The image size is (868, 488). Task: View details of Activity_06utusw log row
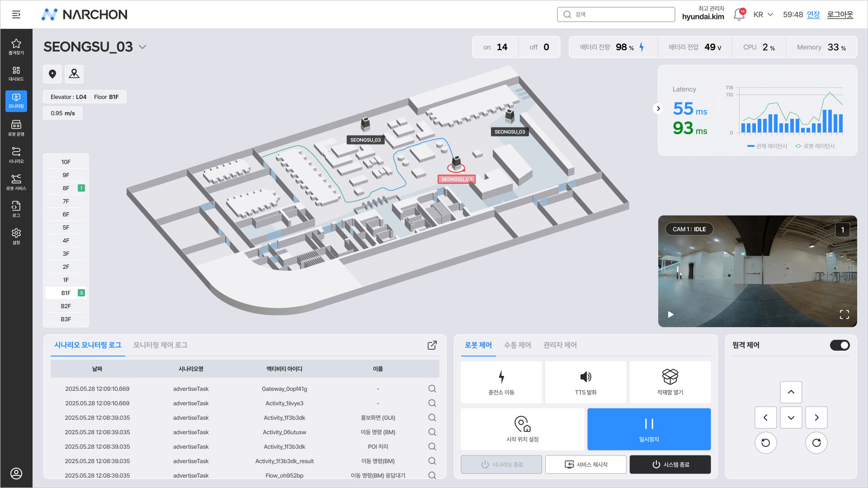click(432, 432)
